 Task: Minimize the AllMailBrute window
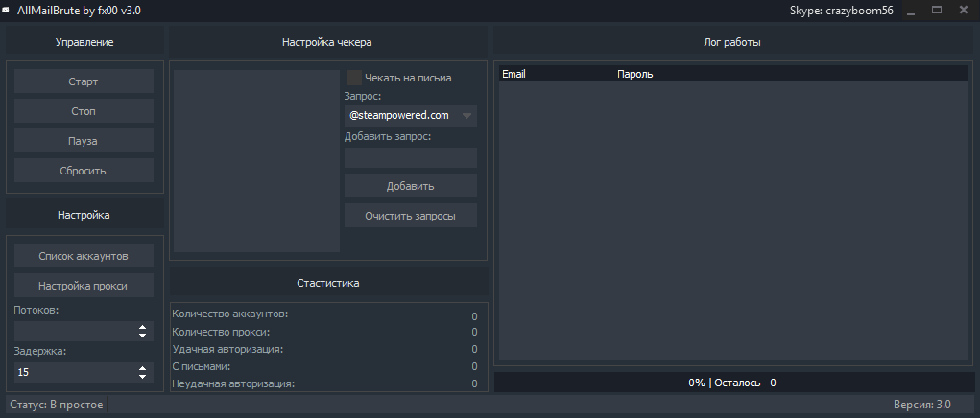910,10
